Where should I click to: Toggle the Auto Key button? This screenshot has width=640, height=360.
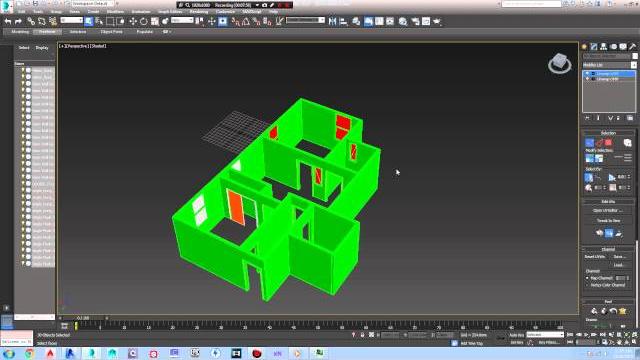[x=516, y=335]
